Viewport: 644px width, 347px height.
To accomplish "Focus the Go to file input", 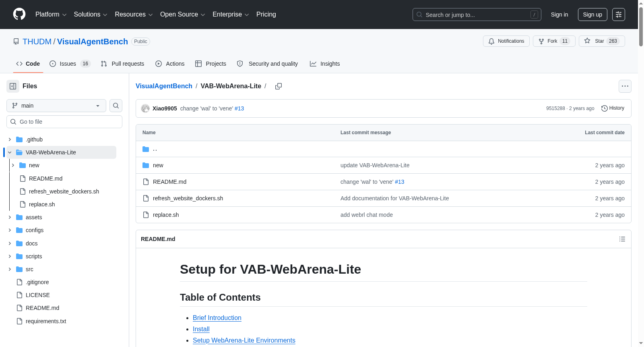I will coord(64,122).
